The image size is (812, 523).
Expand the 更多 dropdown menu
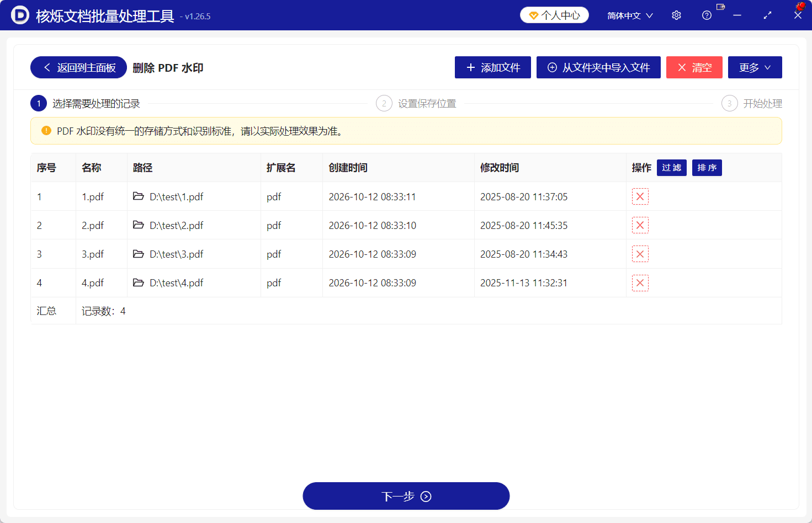(x=755, y=67)
